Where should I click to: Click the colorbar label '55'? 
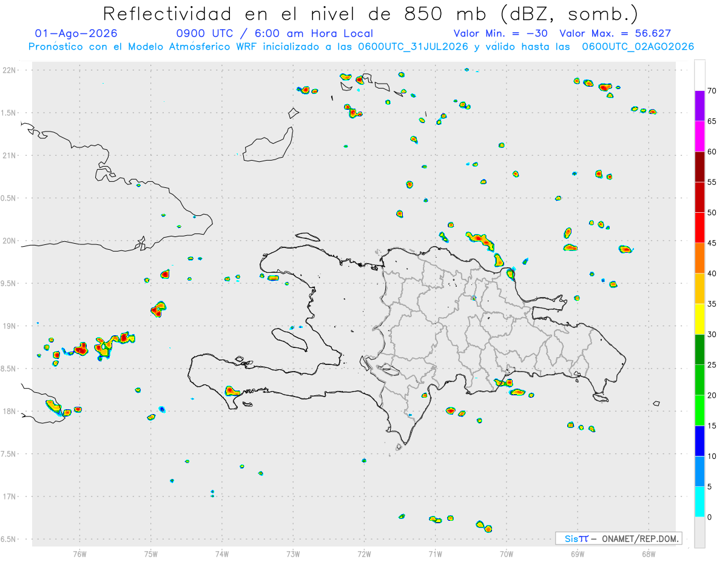712,182
